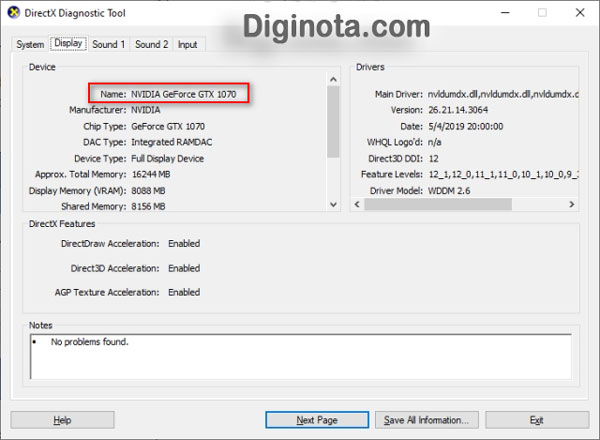The image size is (600, 440).
Task: Click the Drivers horizontal scrollbar thumb
Action: click(438, 204)
